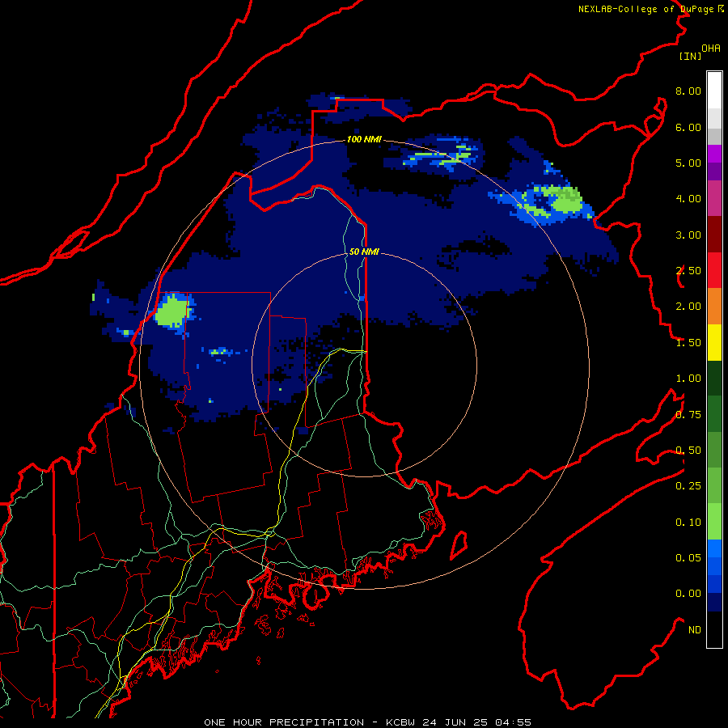Select the light green 0.10 legend swatch

[x=714, y=522]
